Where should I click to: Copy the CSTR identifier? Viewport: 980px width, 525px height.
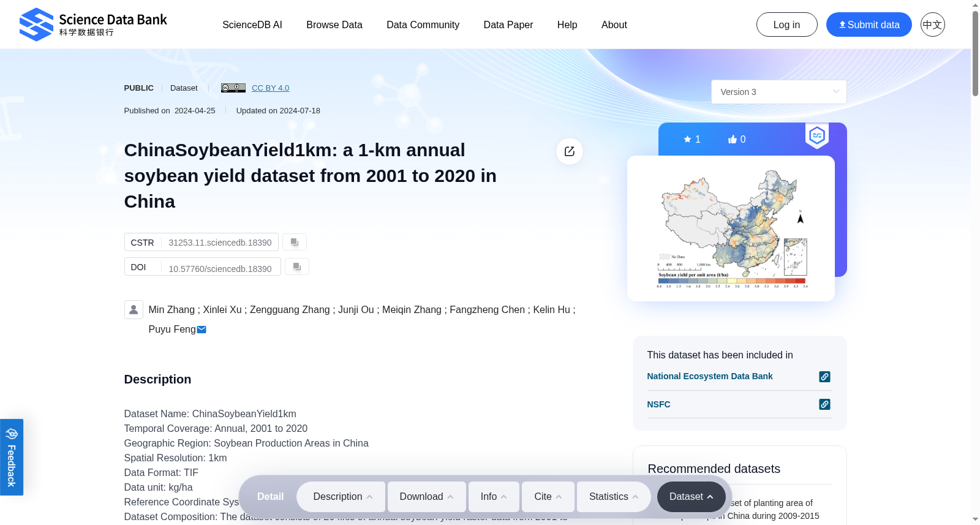pos(295,242)
